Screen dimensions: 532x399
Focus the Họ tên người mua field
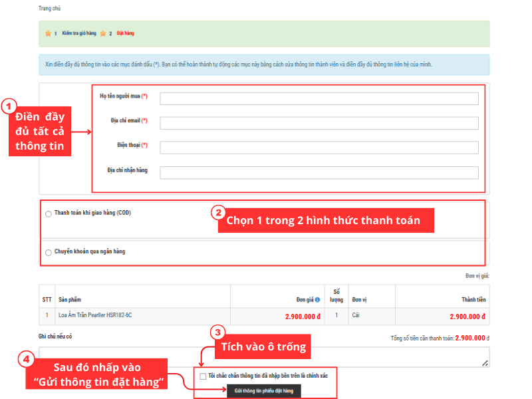[319, 99]
